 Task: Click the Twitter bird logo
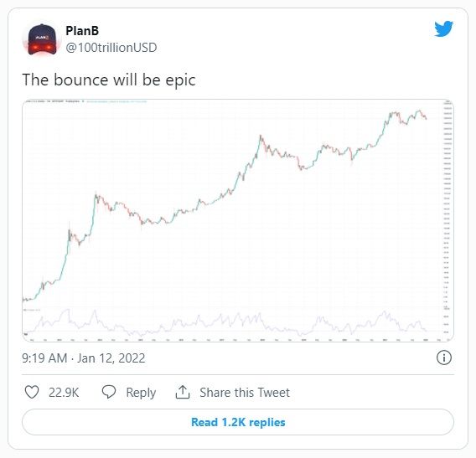pos(443,28)
